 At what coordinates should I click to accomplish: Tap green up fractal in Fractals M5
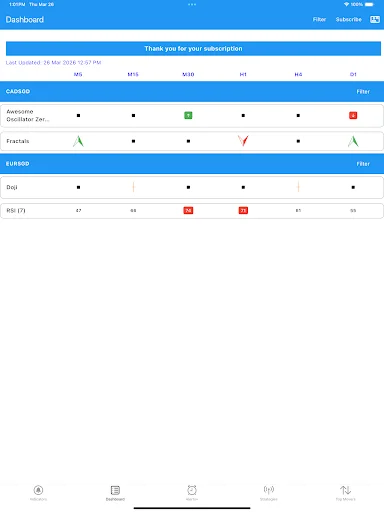click(78, 141)
